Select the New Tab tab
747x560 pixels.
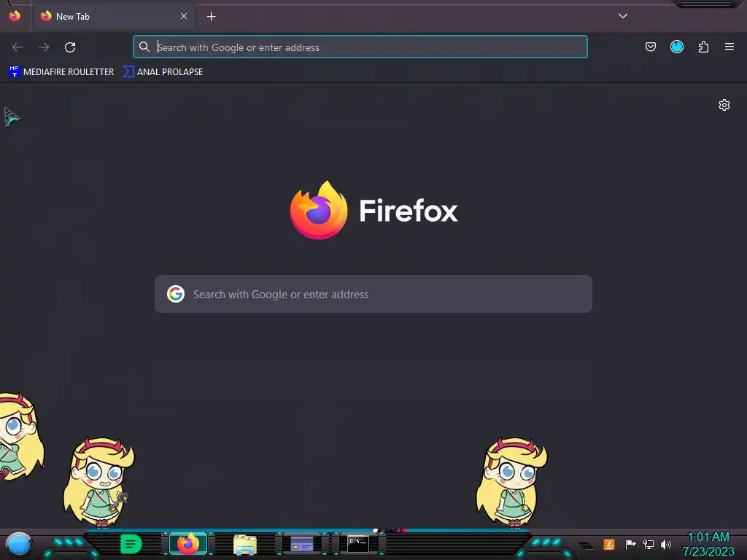point(113,17)
